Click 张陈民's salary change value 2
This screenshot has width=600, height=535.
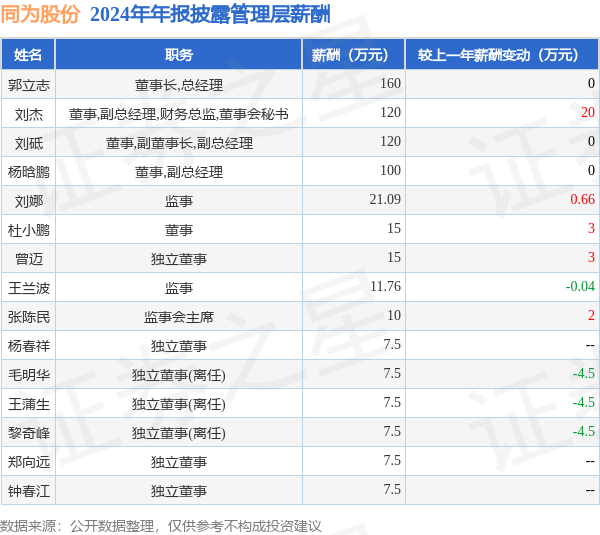[x=592, y=315]
